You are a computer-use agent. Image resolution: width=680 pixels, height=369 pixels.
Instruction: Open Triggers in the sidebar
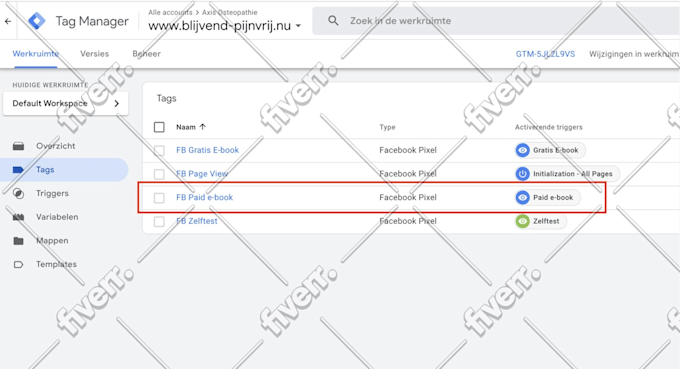coord(52,193)
